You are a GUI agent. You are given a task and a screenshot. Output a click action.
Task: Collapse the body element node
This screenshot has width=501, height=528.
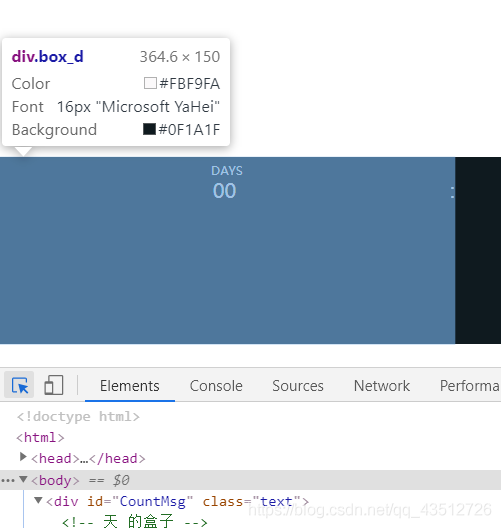(x=23, y=479)
